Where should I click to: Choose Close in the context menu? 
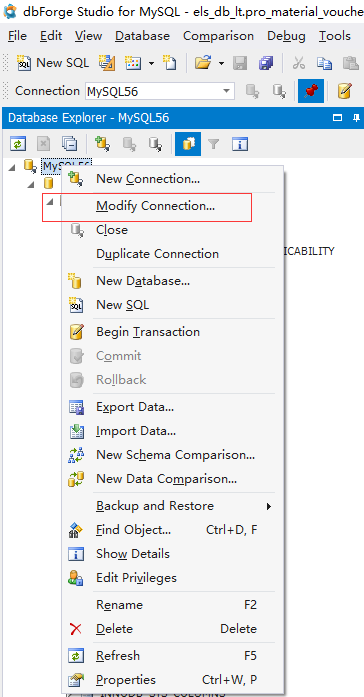click(172, 230)
